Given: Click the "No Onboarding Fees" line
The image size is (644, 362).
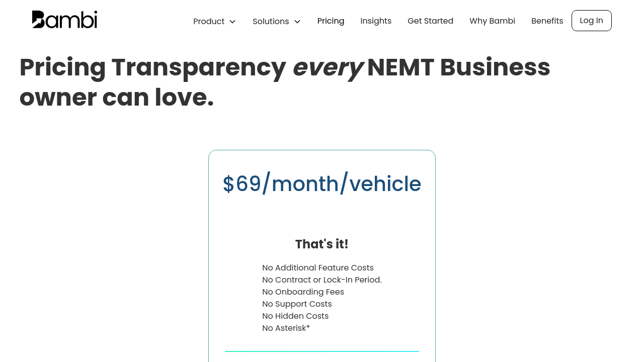Looking at the screenshot, I should pos(303,292).
